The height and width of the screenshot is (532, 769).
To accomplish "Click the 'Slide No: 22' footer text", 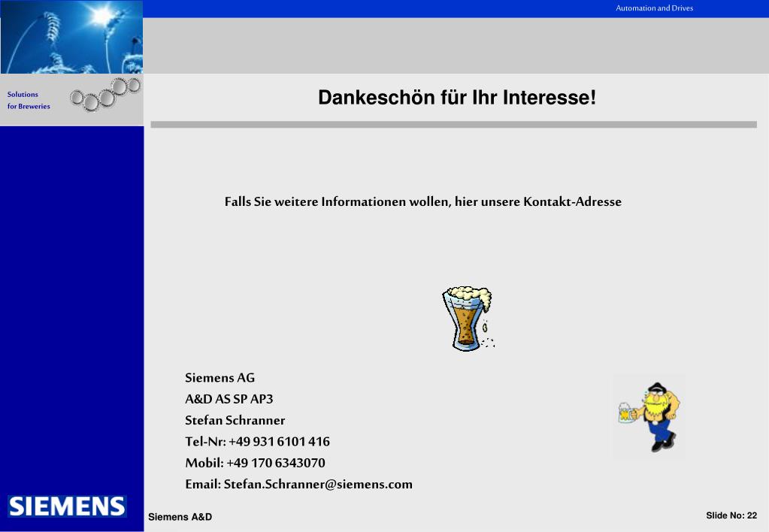I will [x=731, y=515].
